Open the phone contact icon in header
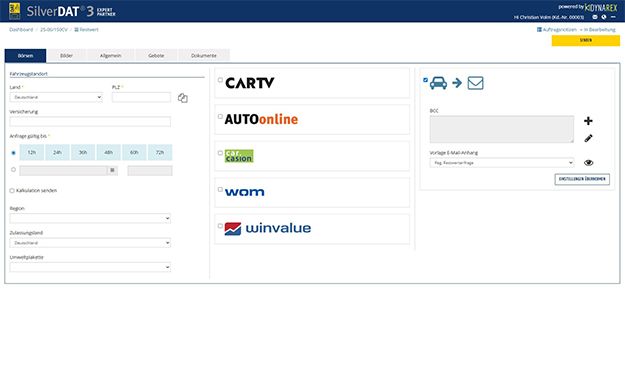The width and height of the screenshot is (625, 378). (x=604, y=17)
